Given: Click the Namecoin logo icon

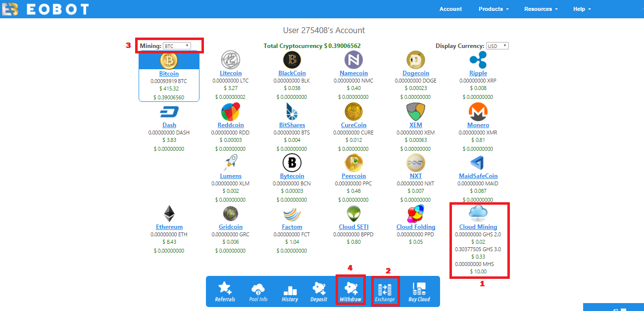Looking at the screenshot, I should [x=353, y=60].
